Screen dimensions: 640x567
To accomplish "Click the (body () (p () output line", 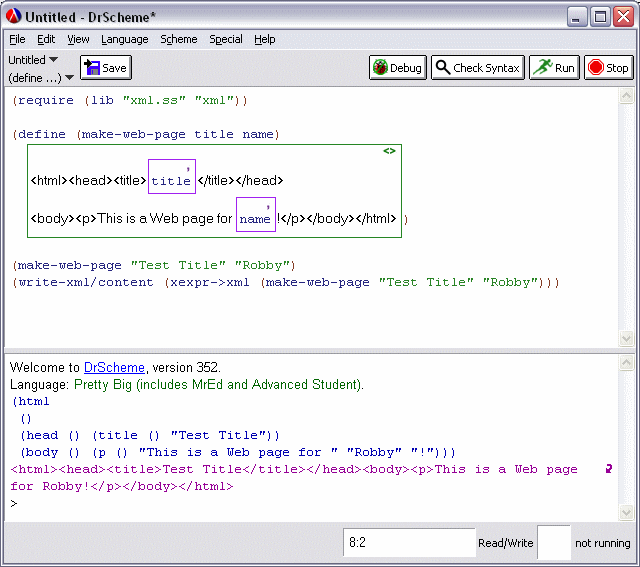I will 238,453.
